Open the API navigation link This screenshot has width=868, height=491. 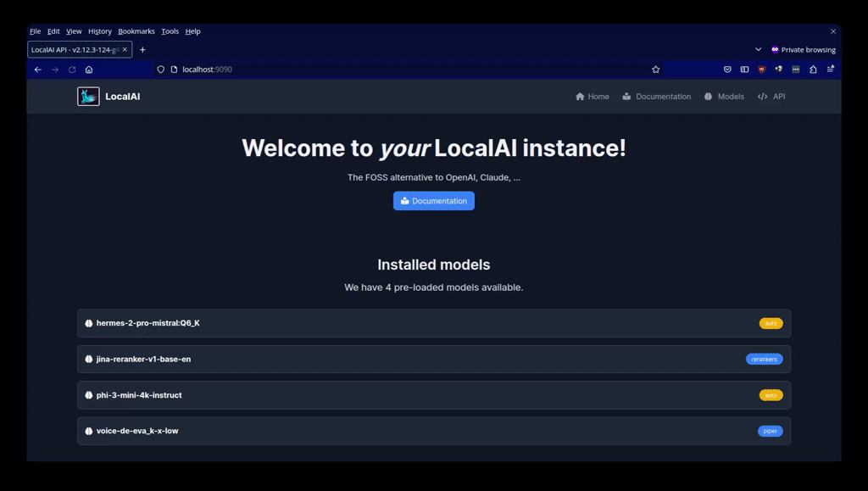click(771, 96)
